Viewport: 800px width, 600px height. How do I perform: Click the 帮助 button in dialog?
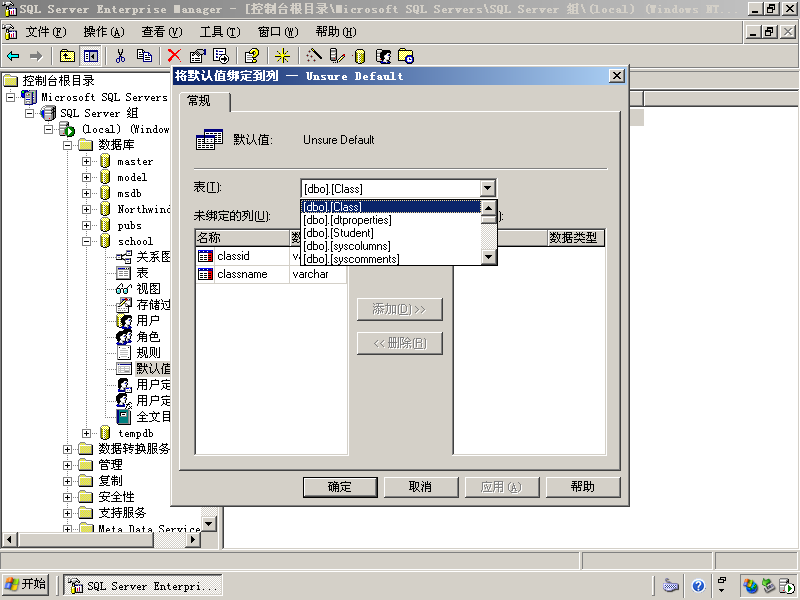(x=583, y=487)
